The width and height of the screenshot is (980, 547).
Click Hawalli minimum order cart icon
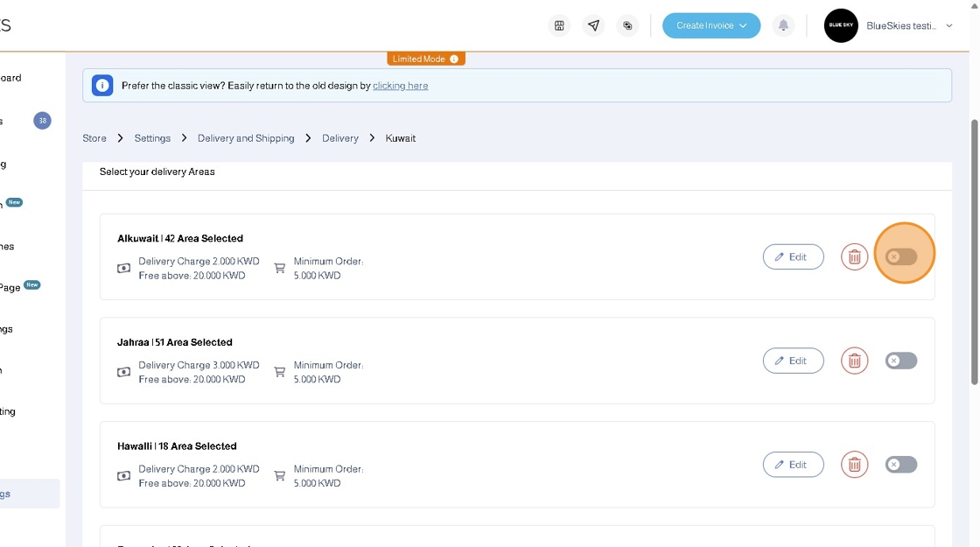[279, 476]
